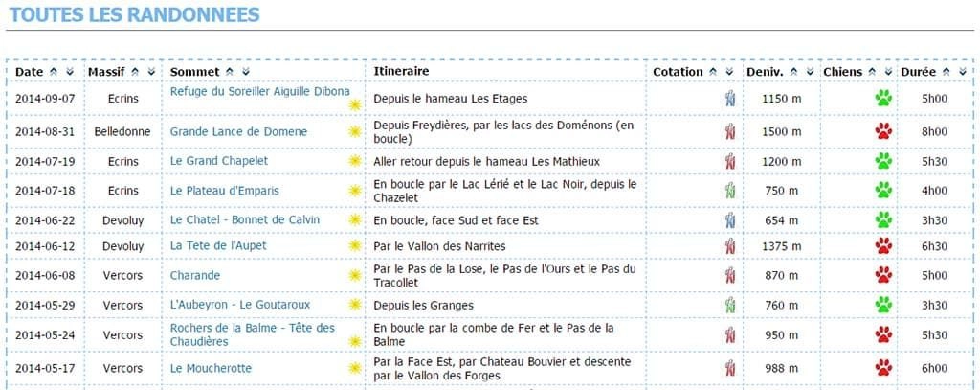Click the green paw icon for Le Plateau d'Emparis
980x390 pixels.
click(x=883, y=190)
